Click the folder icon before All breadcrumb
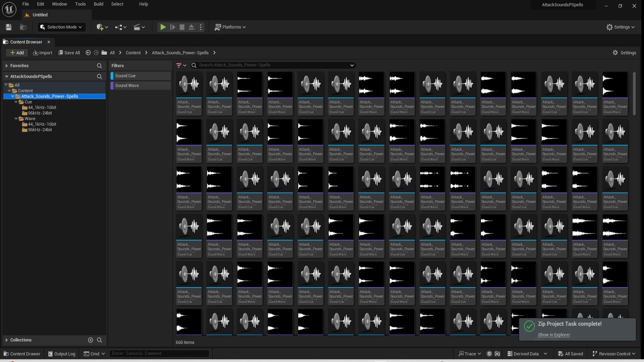 pyautogui.click(x=104, y=53)
